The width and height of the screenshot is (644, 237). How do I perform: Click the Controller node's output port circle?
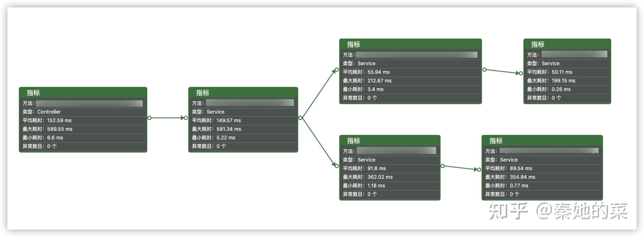click(149, 118)
